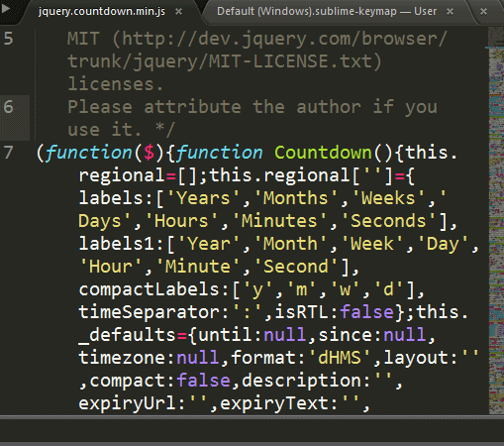The width and height of the screenshot is (504, 446).
Task: Click line number 7 in gutter
Action: click(x=9, y=153)
